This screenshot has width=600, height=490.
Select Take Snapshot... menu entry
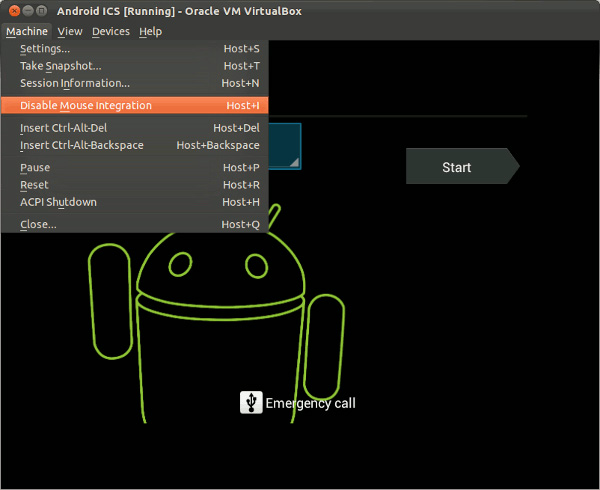coord(135,66)
